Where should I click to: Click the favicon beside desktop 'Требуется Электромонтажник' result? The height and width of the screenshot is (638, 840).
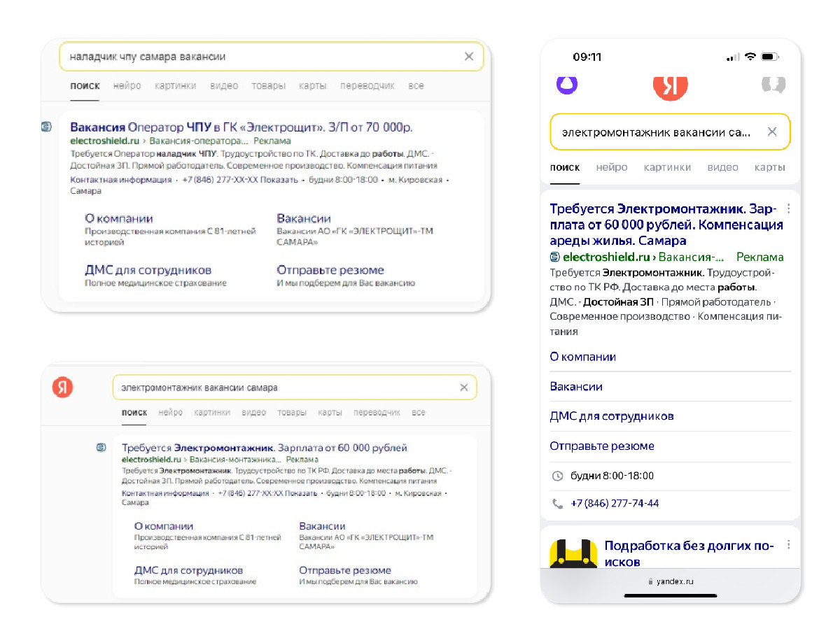[x=101, y=448]
